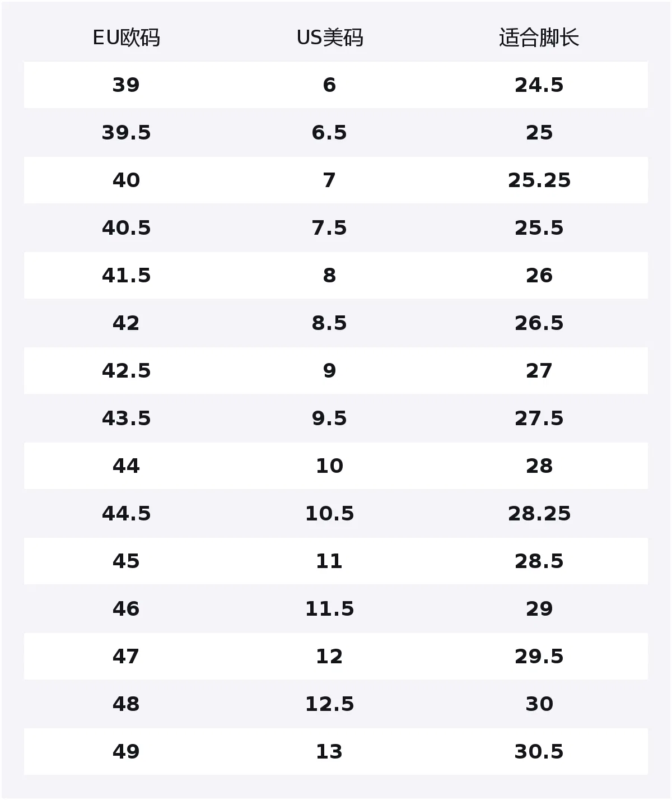Click US size 8.5 cell
Image resolution: width=672 pixels, height=800 pixels.
(x=329, y=323)
